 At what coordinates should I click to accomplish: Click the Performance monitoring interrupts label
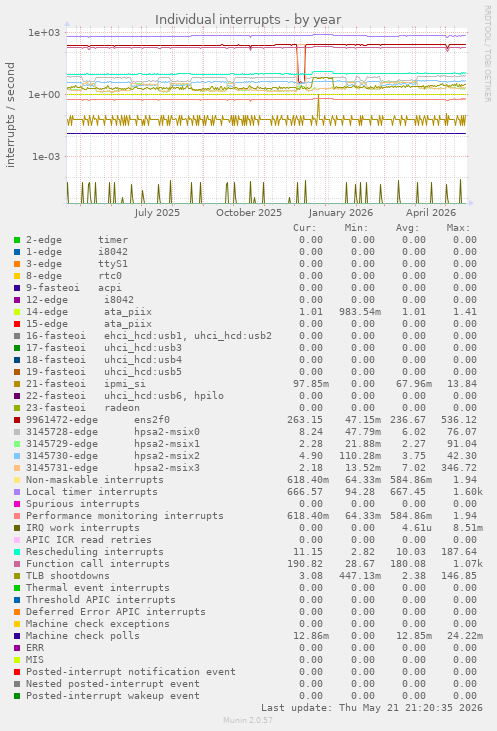124,516
